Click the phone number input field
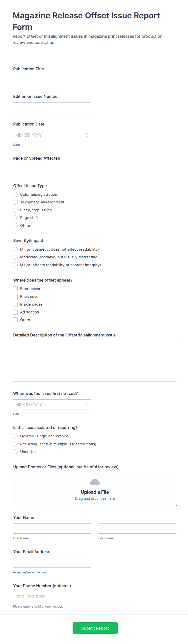The width and height of the screenshot is (188, 644). pos(52,597)
